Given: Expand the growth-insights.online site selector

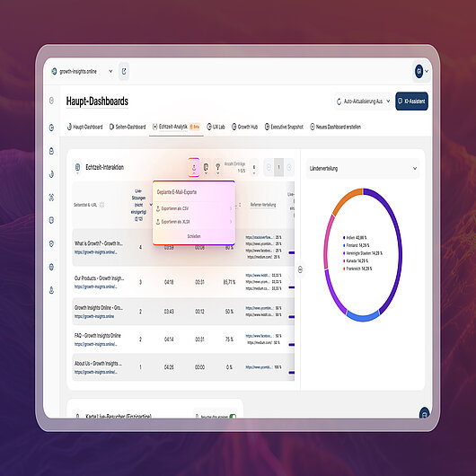Looking at the screenshot, I should pos(110,71).
